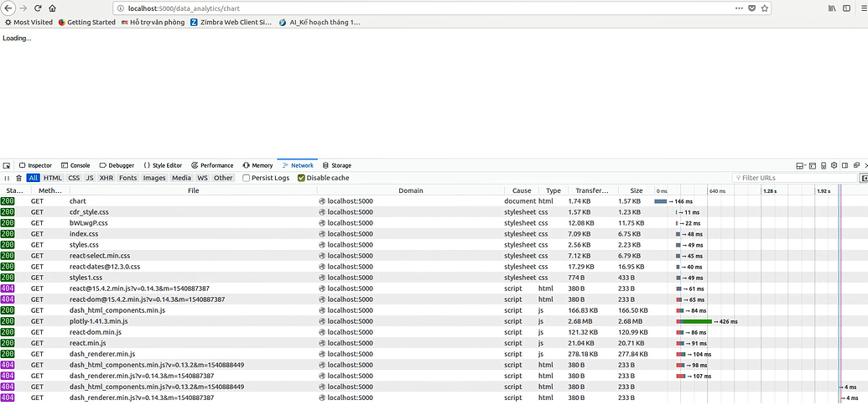This screenshot has height=416, width=868.
Task: Select the plotly-1.41.3.min.js request
Action: coord(434,321)
